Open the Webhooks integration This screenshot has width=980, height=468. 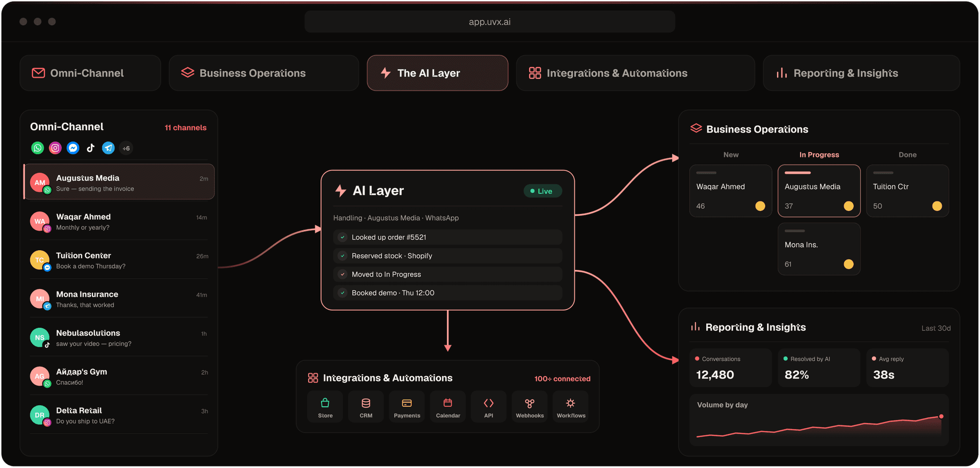[530, 407]
